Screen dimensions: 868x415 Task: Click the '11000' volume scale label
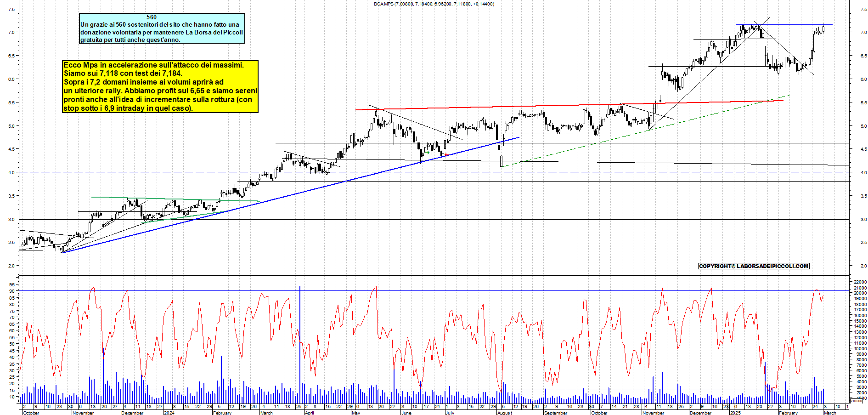tap(860, 343)
